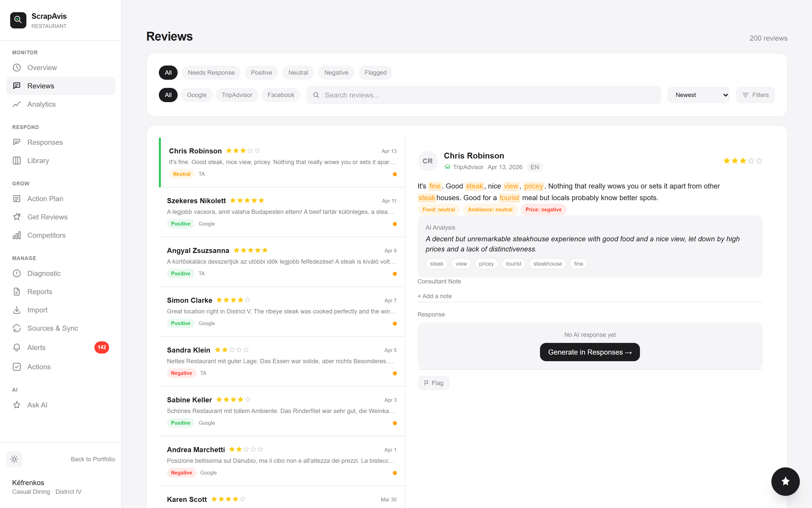Click the Search reviews input field

483,95
